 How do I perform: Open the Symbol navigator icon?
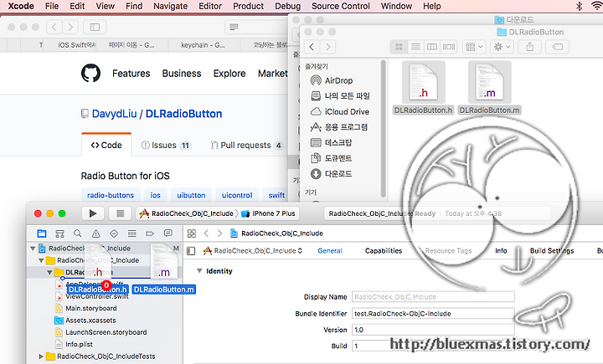59,233
